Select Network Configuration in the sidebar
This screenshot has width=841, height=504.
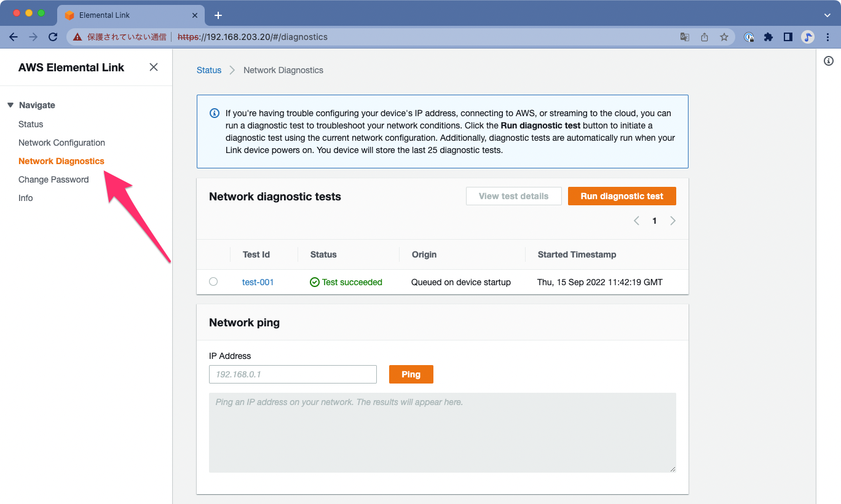click(61, 143)
